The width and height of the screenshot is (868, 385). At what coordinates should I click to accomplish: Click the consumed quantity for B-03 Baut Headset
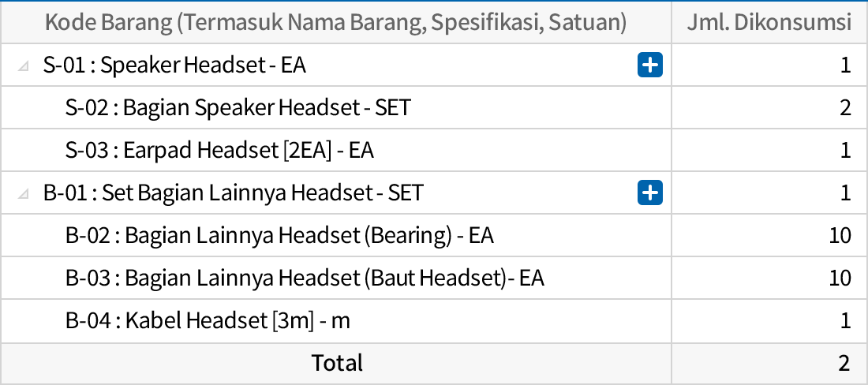coord(840,278)
